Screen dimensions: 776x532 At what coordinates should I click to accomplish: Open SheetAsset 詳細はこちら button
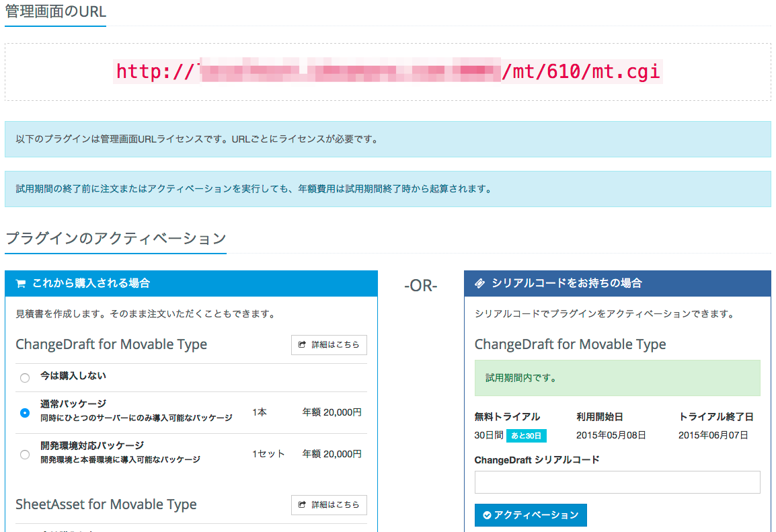pos(329,505)
